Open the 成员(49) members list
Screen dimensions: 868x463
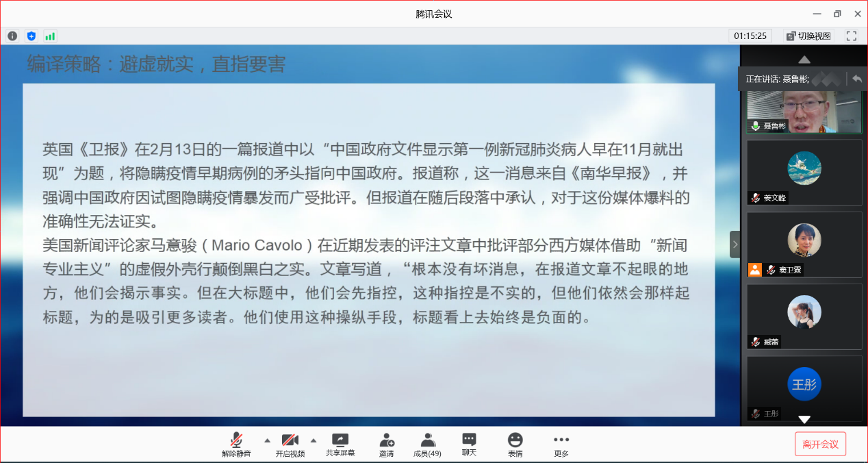point(427,445)
